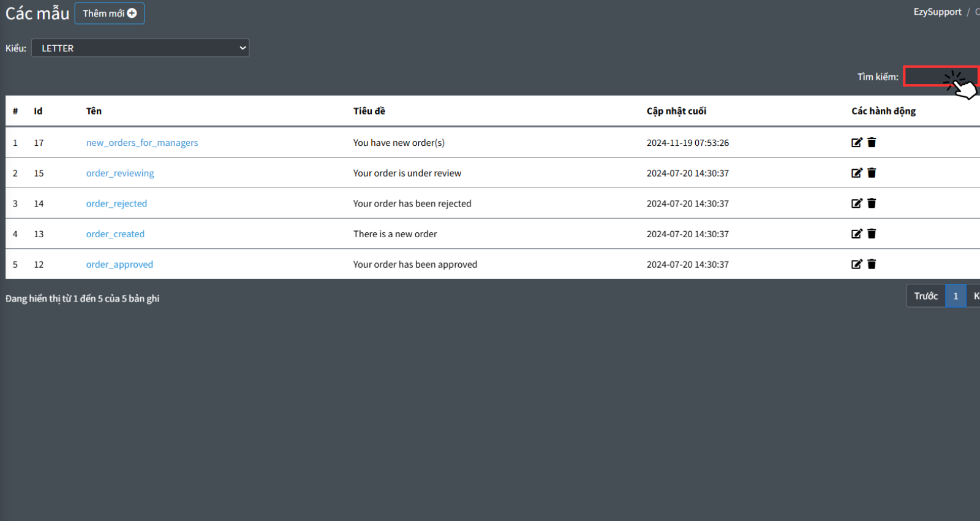Viewport: 980px width, 521px height.
Task: Sort by Cập nhật cuối column
Action: click(676, 111)
